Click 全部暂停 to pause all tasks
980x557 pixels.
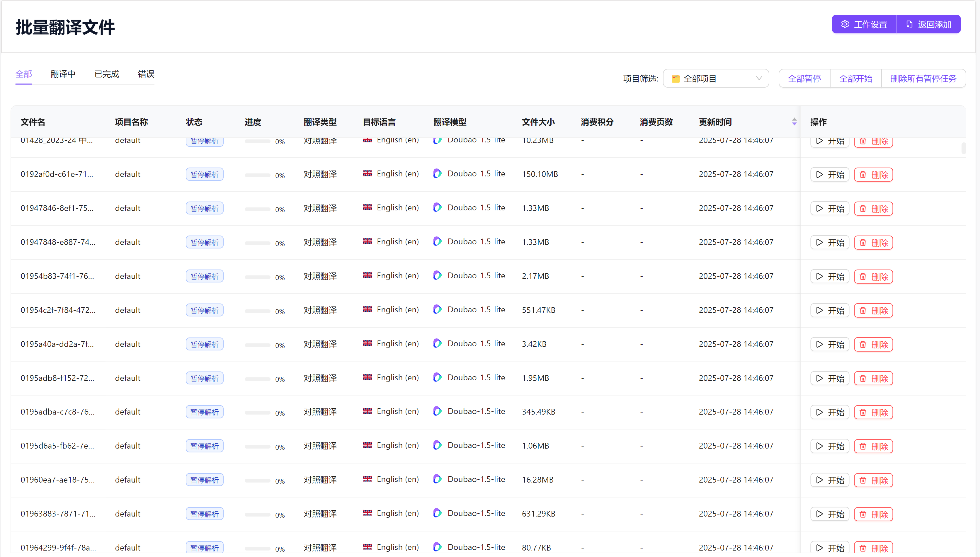804,79
